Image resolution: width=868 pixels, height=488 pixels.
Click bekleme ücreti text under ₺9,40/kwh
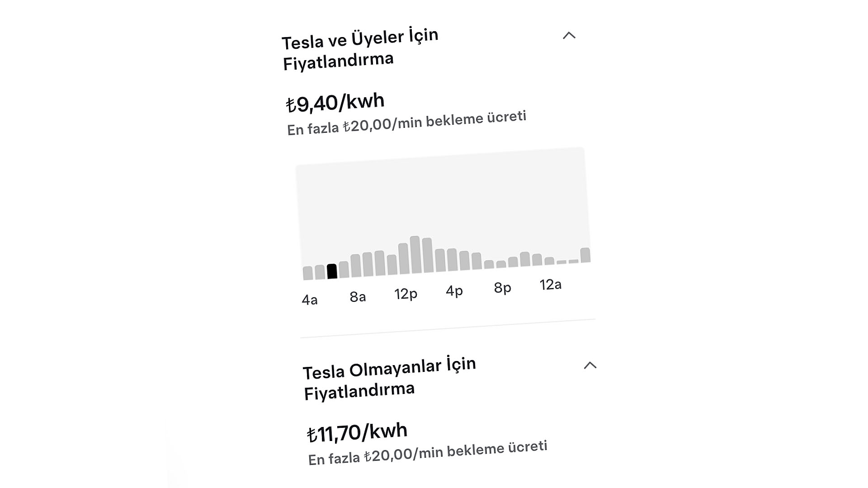[x=476, y=119]
